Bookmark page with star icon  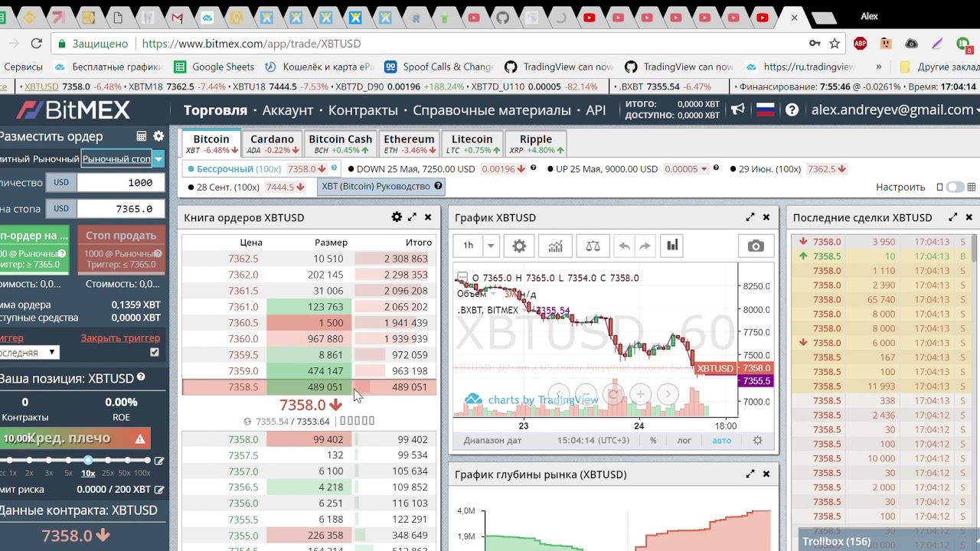pos(835,44)
